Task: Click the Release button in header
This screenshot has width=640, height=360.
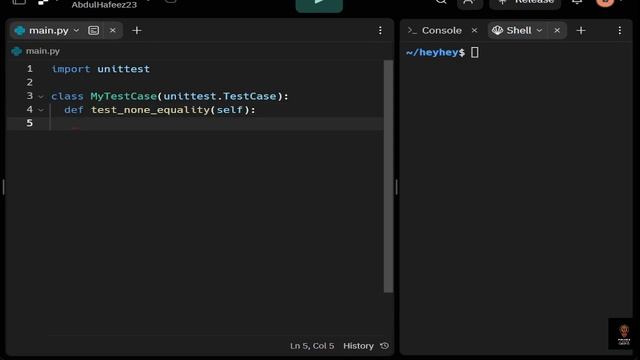Action: point(525,3)
